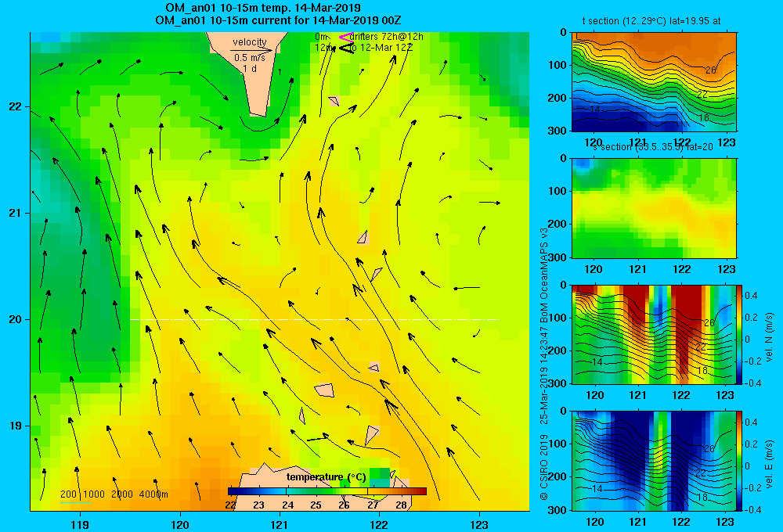Click longitude label '121' on the main map
The width and height of the screenshot is (783, 532).
point(280,524)
